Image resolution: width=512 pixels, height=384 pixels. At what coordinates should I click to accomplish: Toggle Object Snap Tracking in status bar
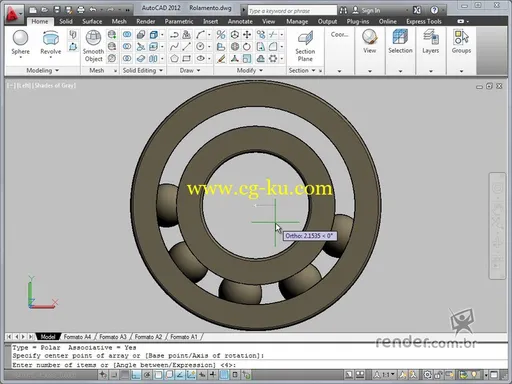pyautogui.click(x=180, y=375)
